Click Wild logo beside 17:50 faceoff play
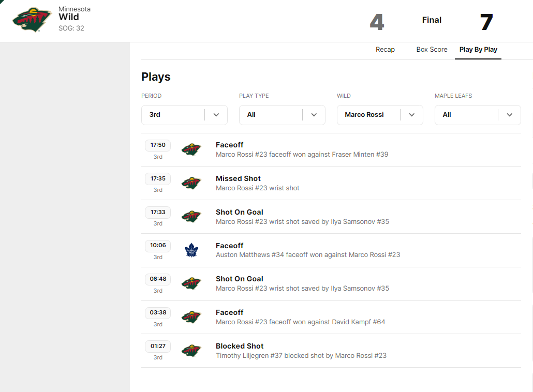Image resolution: width=533 pixels, height=392 pixels. click(191, 150)
